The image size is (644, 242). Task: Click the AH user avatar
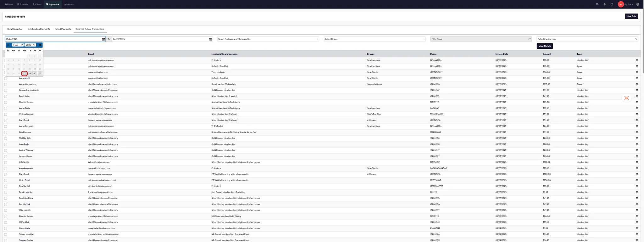point(621,4)
